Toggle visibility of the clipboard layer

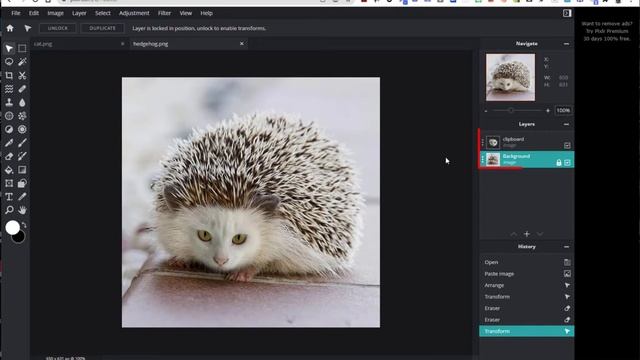pyautogui.click(x=567, y=145)
